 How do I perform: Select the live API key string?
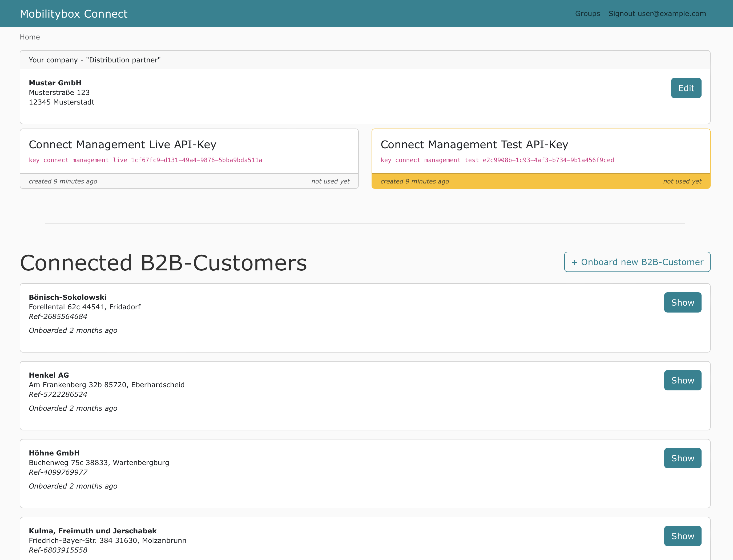(x=146, y=160)
